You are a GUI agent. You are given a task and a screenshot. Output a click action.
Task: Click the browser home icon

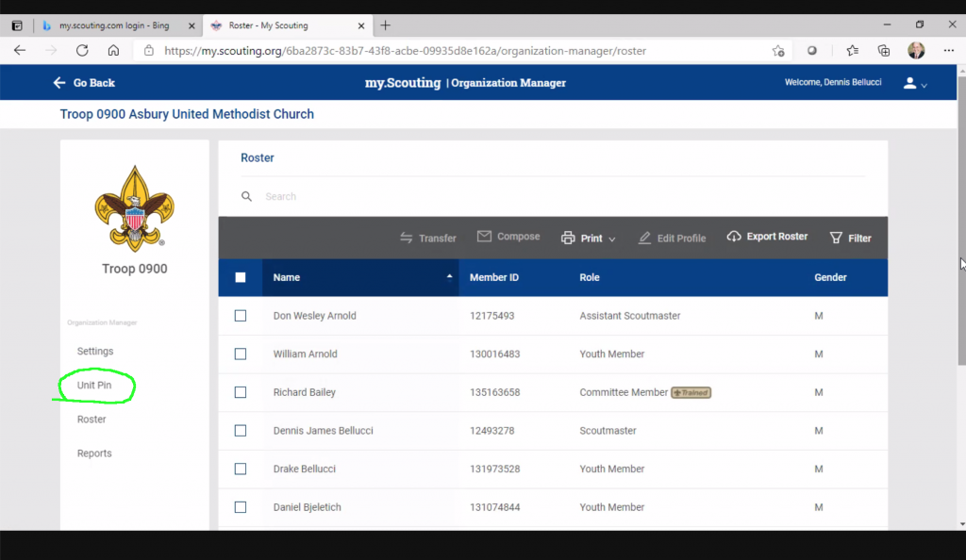coord(113,51)
